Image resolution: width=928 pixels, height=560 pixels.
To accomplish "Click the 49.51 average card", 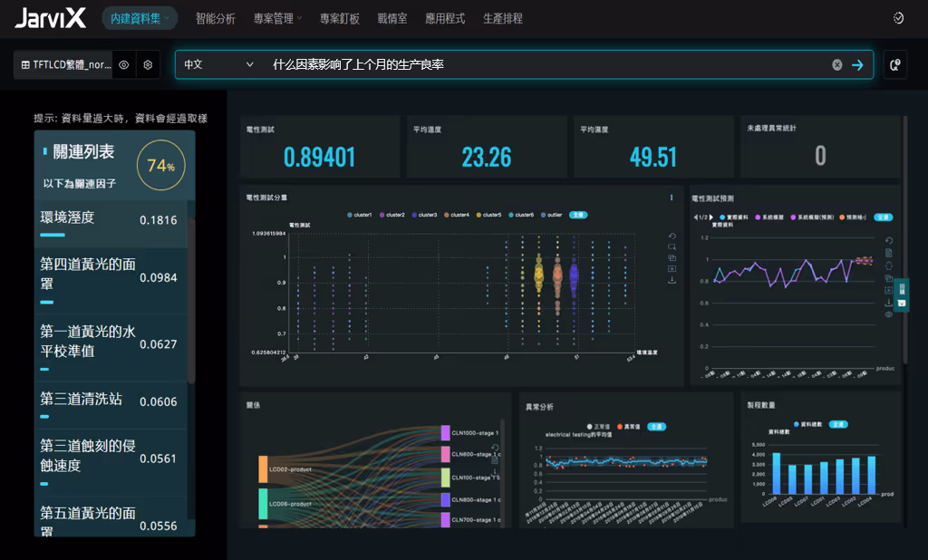I will 653,147.
